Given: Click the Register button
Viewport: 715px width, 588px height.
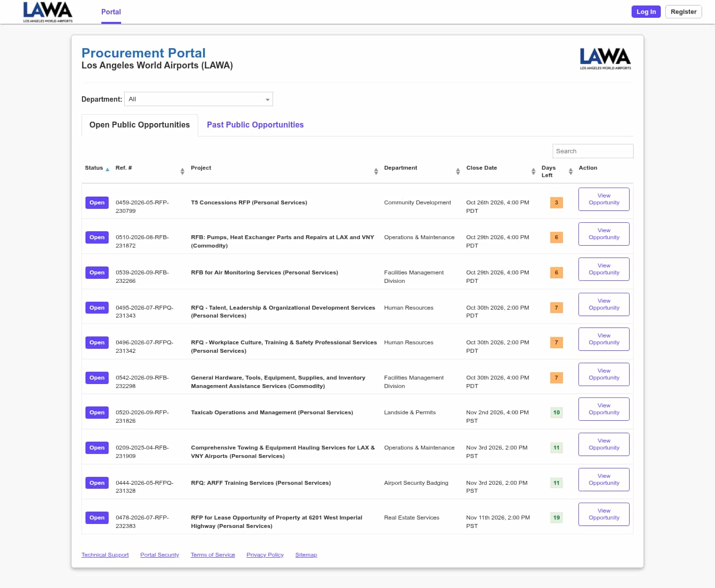Looking at the screenshot, I should (683, 12).
